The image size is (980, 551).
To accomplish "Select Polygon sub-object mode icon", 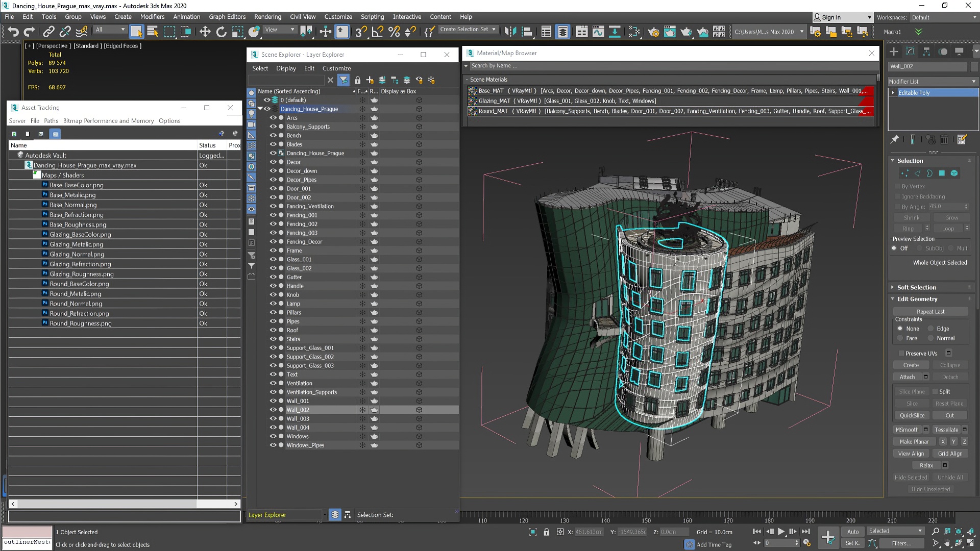I will coord(942,173).
